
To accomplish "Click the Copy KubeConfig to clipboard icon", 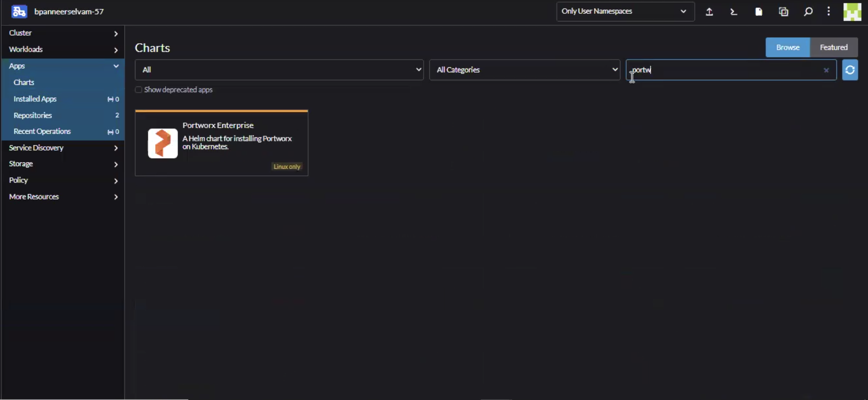I will tap(783, 12).
